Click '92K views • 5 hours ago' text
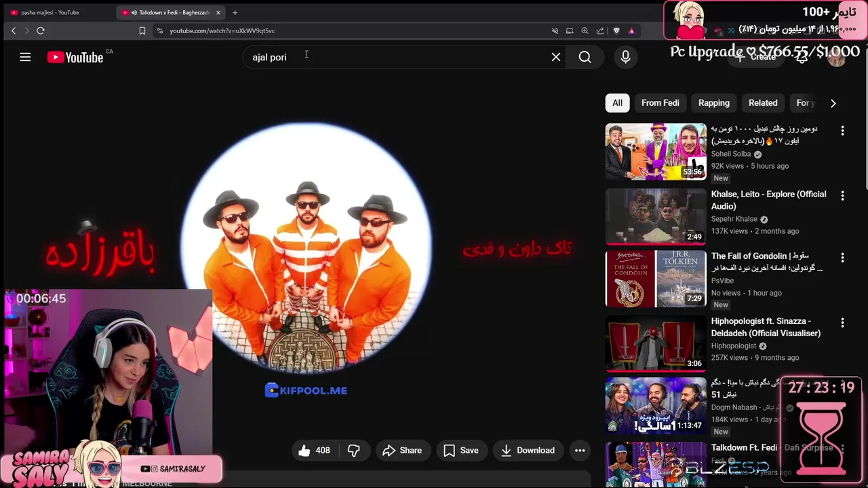 (x=750, y=166)
